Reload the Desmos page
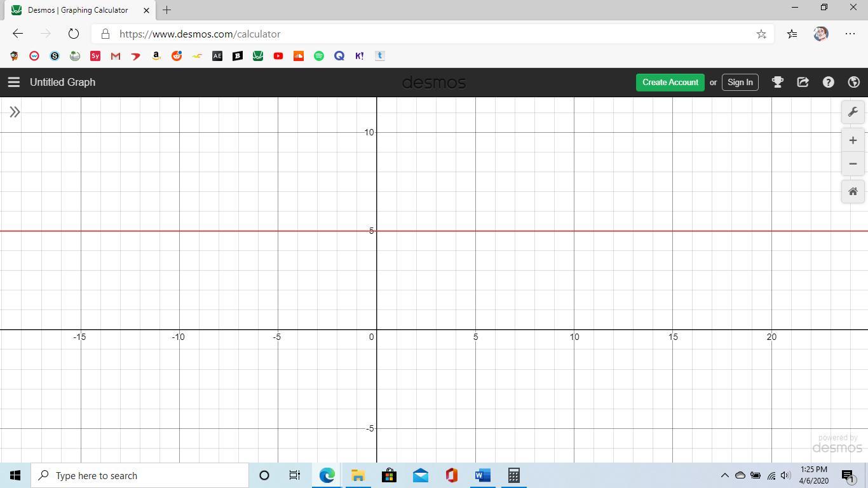Image resolution: width=868 pixels, height=488 pixels. [x=73, y=34]
